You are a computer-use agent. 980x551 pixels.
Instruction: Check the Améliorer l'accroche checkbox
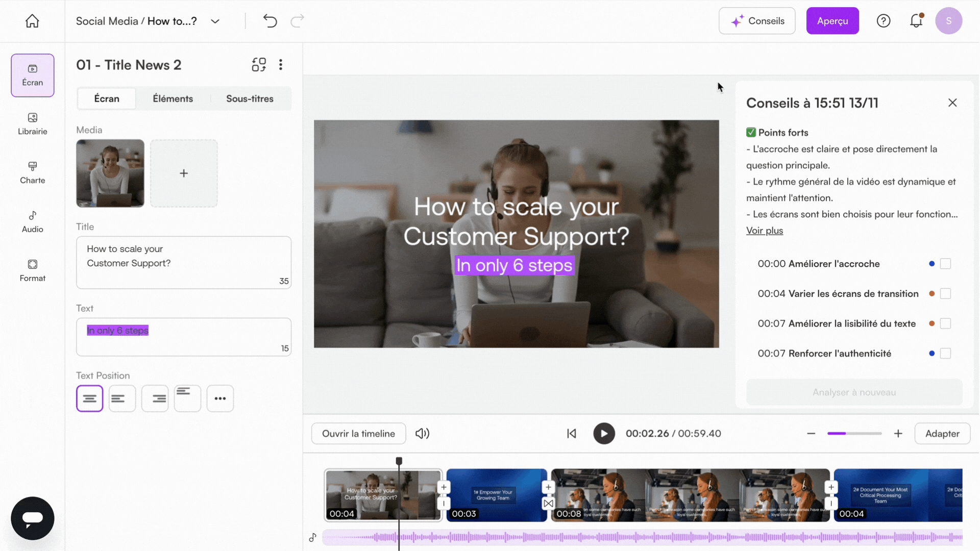point(945,264)
